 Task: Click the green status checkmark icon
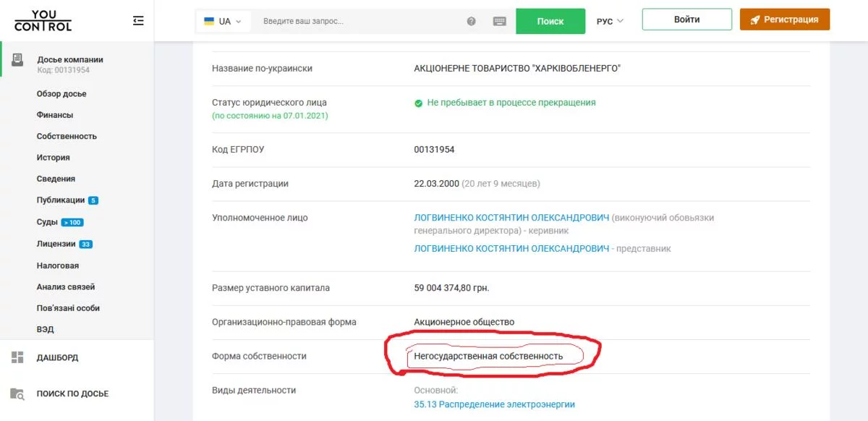click(x=418, y=103)
